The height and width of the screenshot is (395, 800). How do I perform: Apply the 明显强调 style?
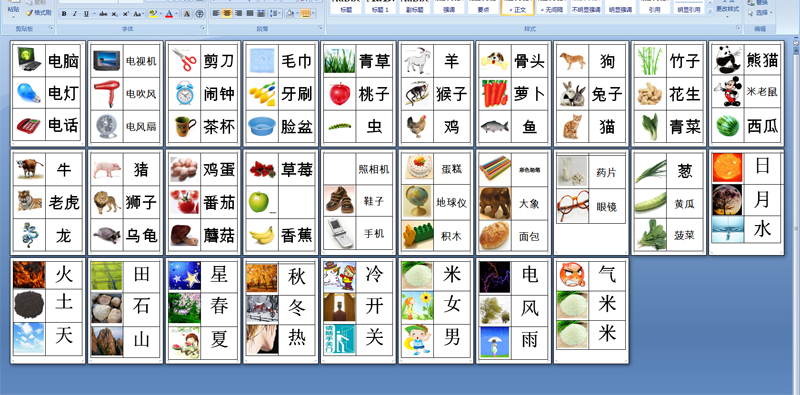click(x=620, y=7)
